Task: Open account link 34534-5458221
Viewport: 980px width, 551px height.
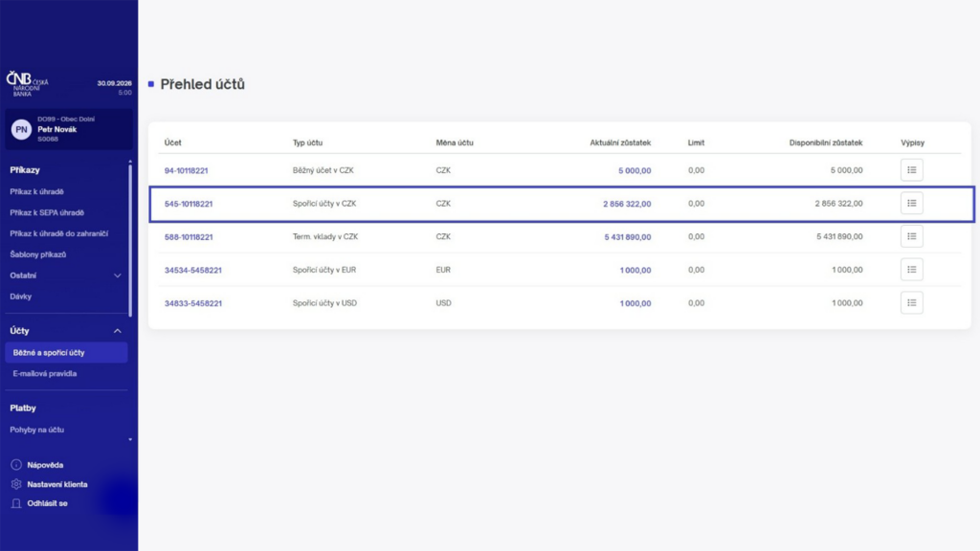Action: (193, 270)
